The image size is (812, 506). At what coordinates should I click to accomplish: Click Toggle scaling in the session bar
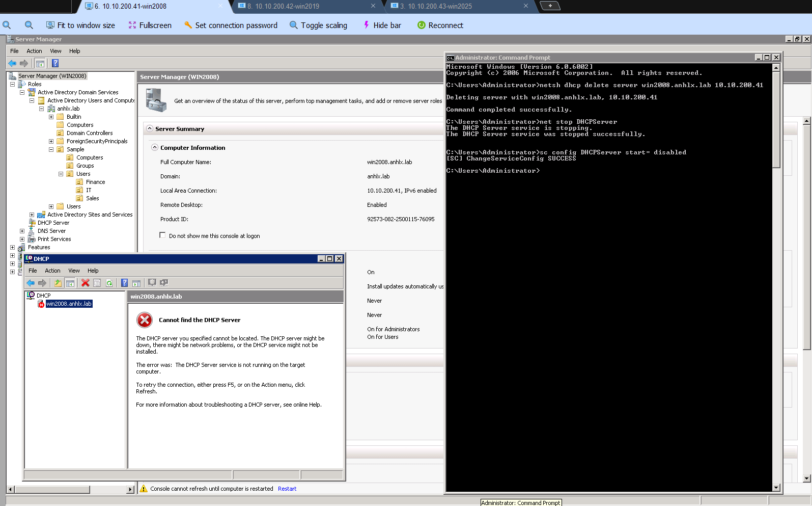click(x=319, y=25)
